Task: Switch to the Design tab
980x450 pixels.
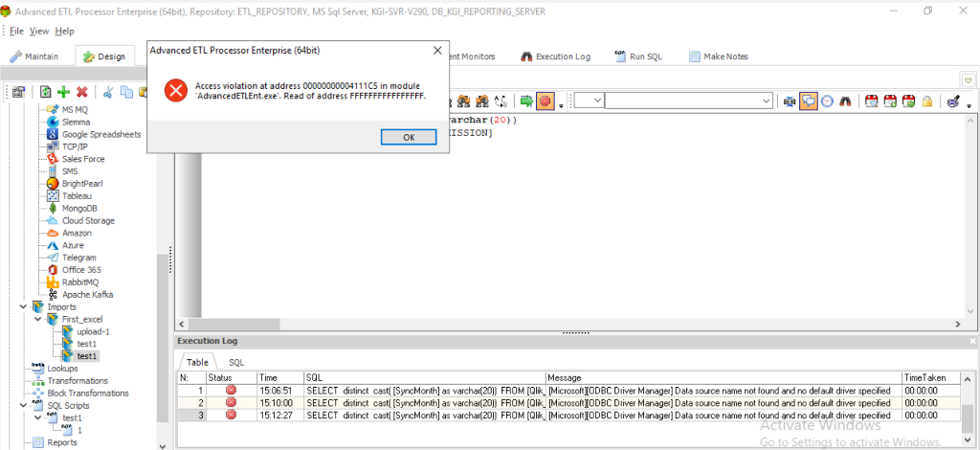Action: pos(103,56)
